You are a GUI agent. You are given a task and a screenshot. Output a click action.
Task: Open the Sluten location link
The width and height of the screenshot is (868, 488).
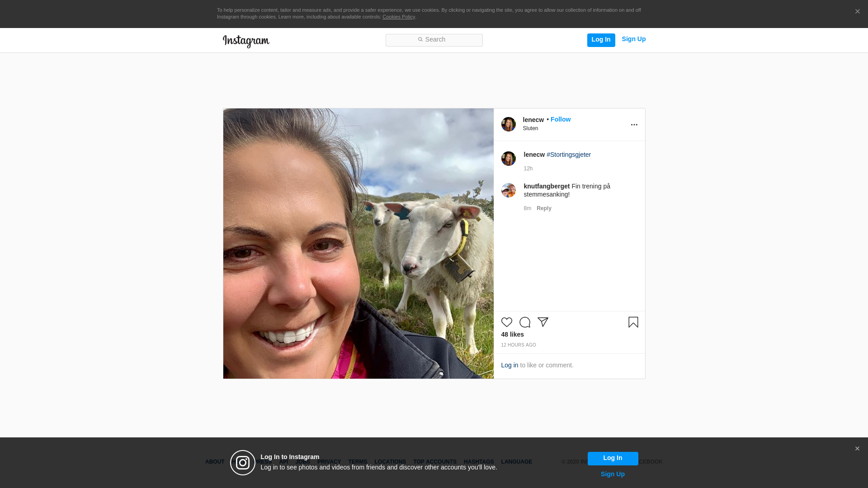click(x=530, y=128)
